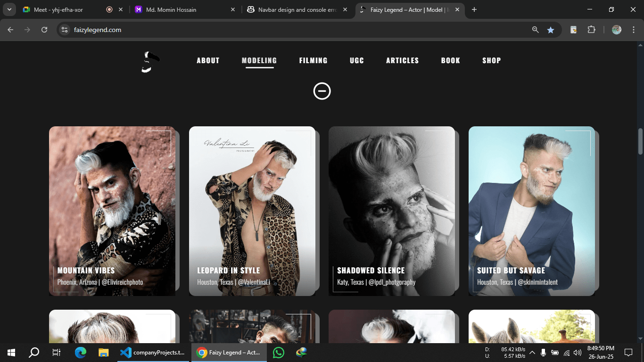
Task: Click the Katy, Texas | @lpdl_photgoraphy caption
Action: [376, 282]
